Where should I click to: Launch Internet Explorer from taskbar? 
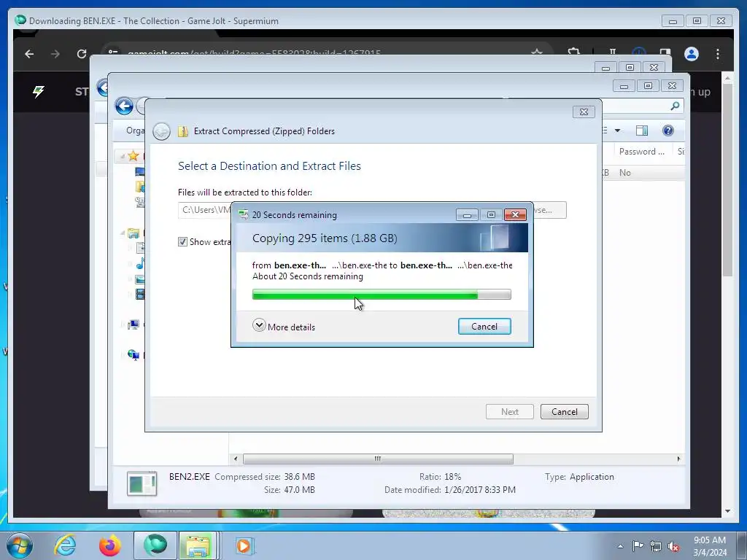65,545
